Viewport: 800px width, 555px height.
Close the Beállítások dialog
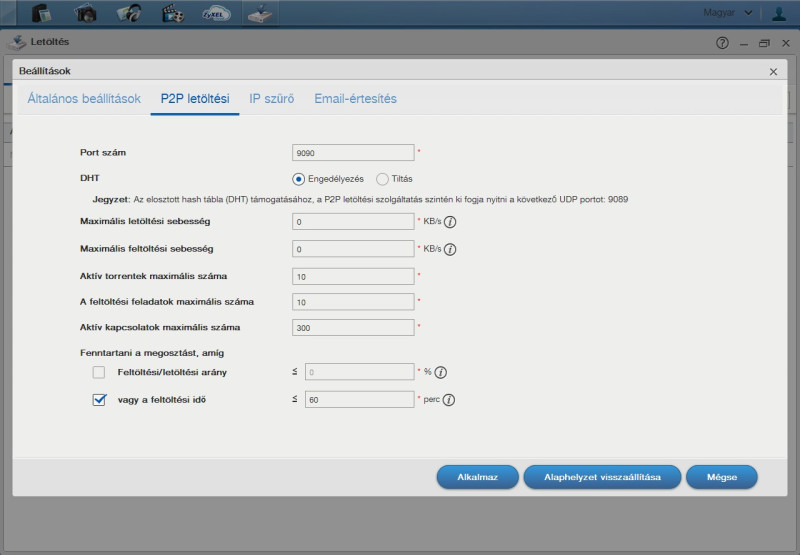(x=773, y=72)
